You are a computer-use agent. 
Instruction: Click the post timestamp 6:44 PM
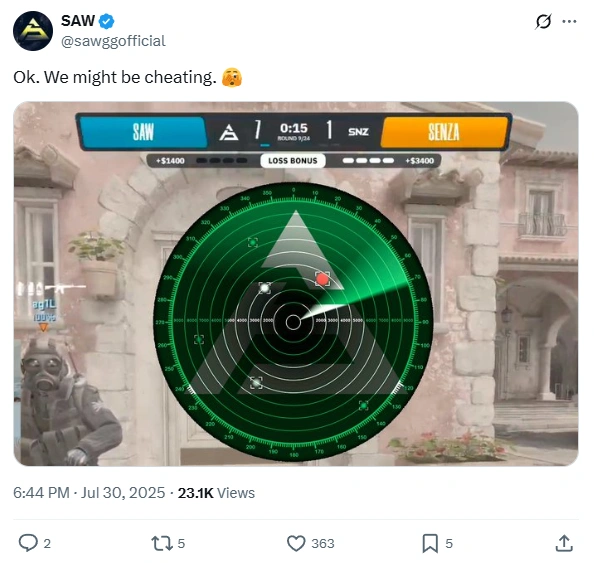pos(41,493)
